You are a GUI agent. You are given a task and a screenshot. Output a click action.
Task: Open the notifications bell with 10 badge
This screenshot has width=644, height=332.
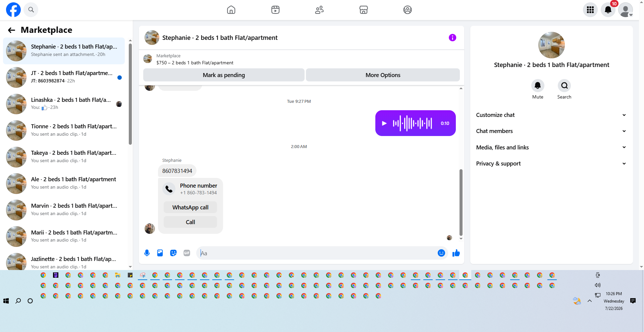608,10
